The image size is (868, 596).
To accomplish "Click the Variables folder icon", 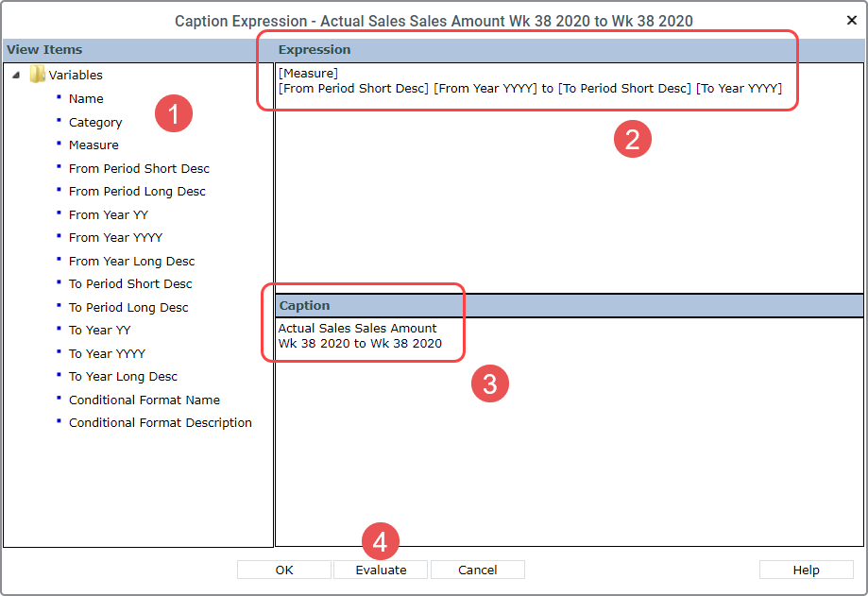I will point(37,75).
